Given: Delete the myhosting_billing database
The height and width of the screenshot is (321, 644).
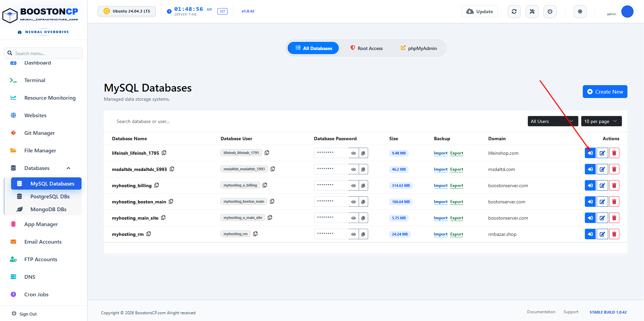Looking at the screenshot, I should coord(614,186).
